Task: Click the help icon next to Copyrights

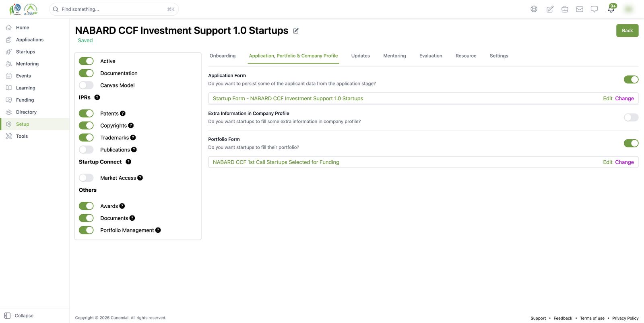Action: (131, 126)
